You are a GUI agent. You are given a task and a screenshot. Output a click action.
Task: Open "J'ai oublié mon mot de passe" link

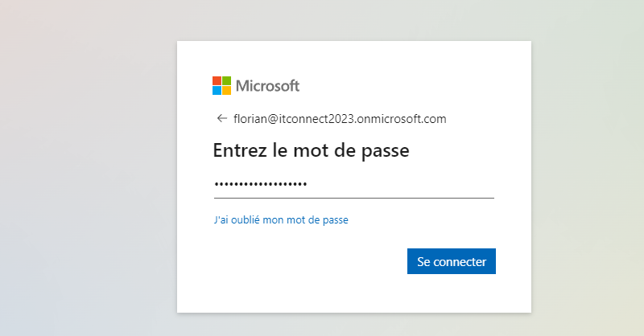pyautogui.click(x=281, y=219)
